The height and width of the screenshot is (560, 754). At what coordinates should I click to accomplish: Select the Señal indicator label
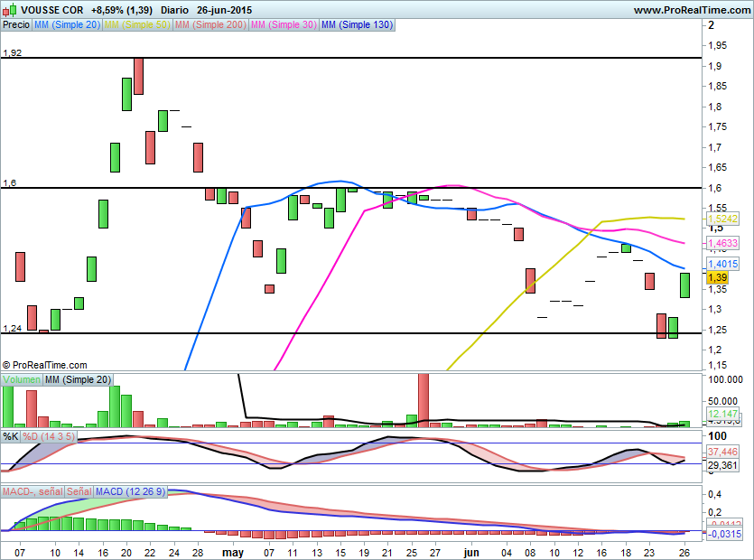79,491
